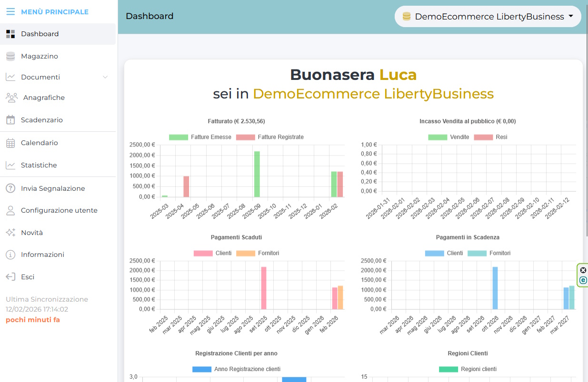Select the Statistiche menu item
The height and width of the screenshot is (382, 588).
click(x=39, y=165)
